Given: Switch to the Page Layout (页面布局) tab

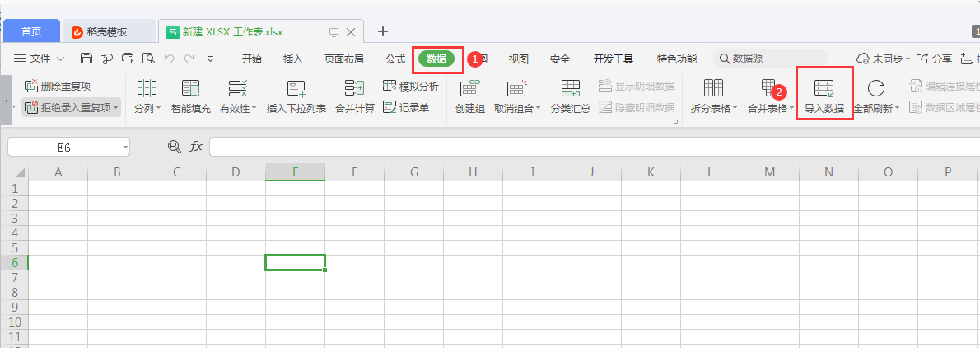Looking at the screenshot, I should 343,59.
